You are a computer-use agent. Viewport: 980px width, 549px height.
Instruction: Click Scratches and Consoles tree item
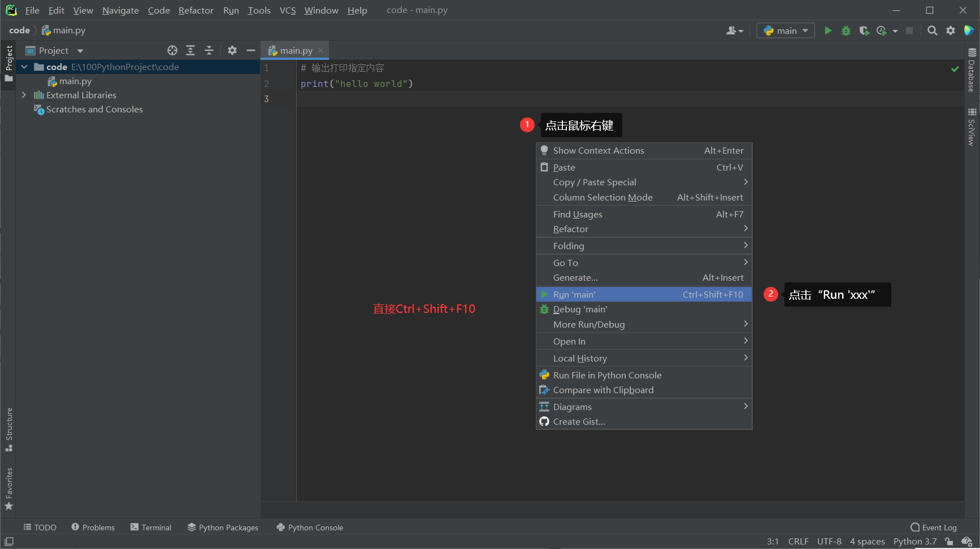pyautogui.click(x=88, y=109)
